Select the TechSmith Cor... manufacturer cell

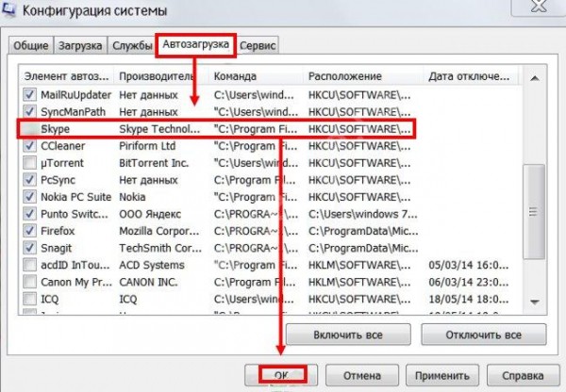pos(160,248)
